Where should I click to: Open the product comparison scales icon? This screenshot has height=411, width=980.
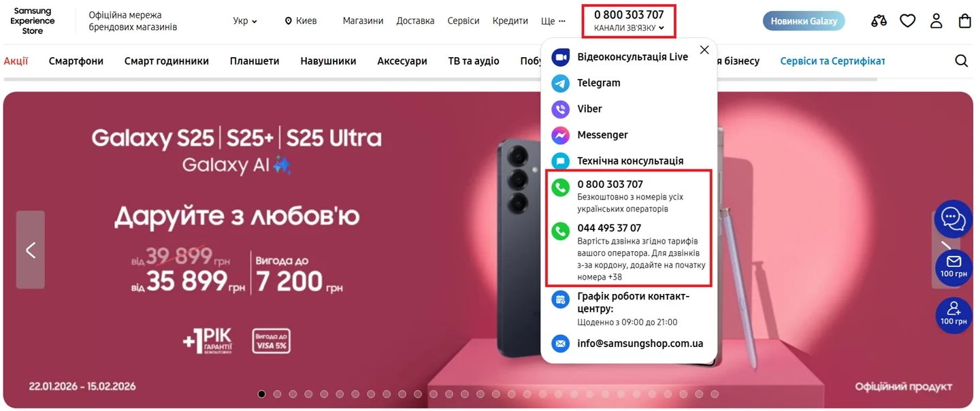pyautogui.click(x=879, y=21)
